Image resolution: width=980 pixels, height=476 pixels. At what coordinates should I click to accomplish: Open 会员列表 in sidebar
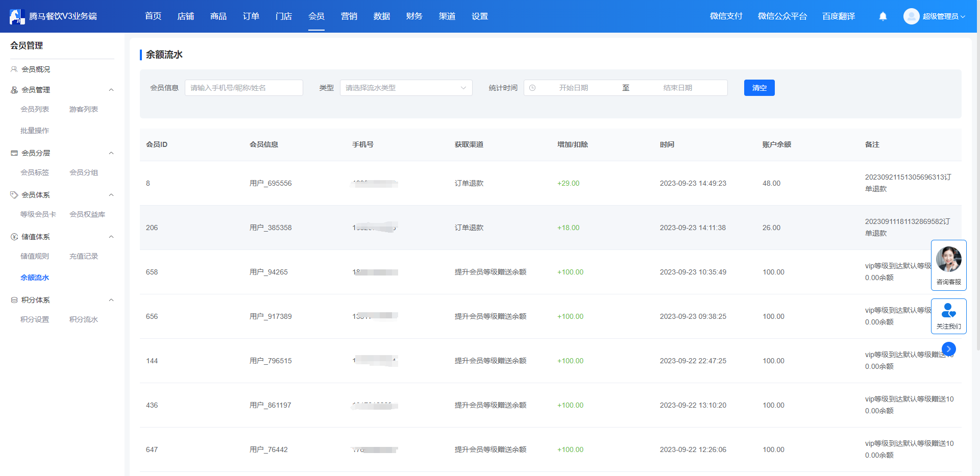tap(35, 109)
